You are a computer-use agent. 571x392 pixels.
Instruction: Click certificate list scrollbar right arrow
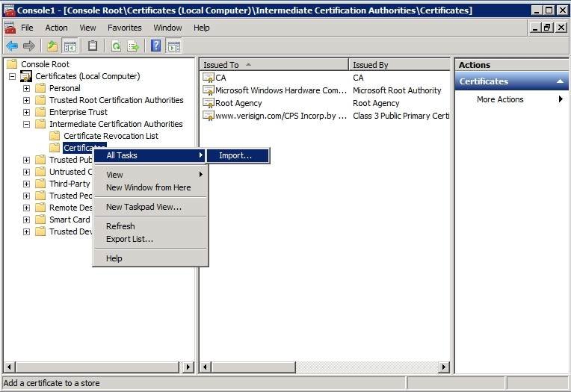443,367
